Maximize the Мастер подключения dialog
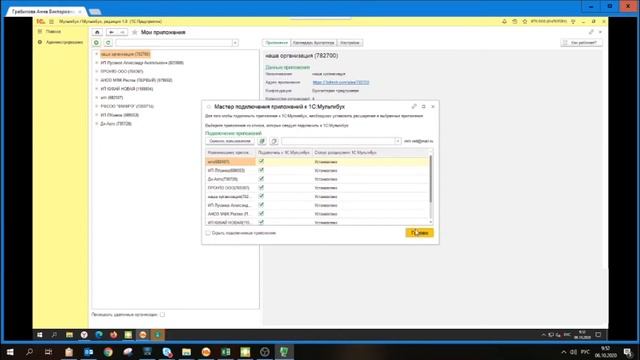Screen dimensions: 640x360 [x=423, y=107]
